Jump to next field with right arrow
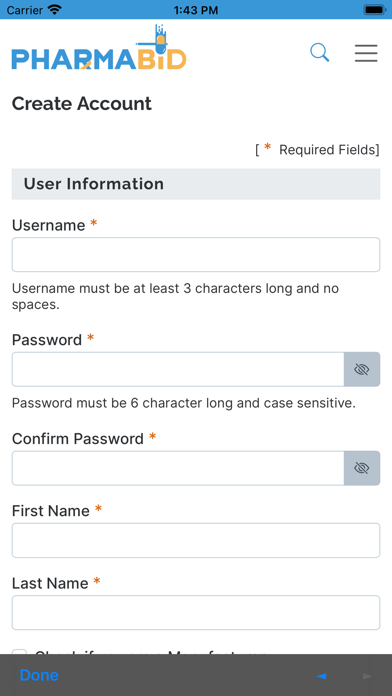 pyautogui.click(x=367, y=676)
